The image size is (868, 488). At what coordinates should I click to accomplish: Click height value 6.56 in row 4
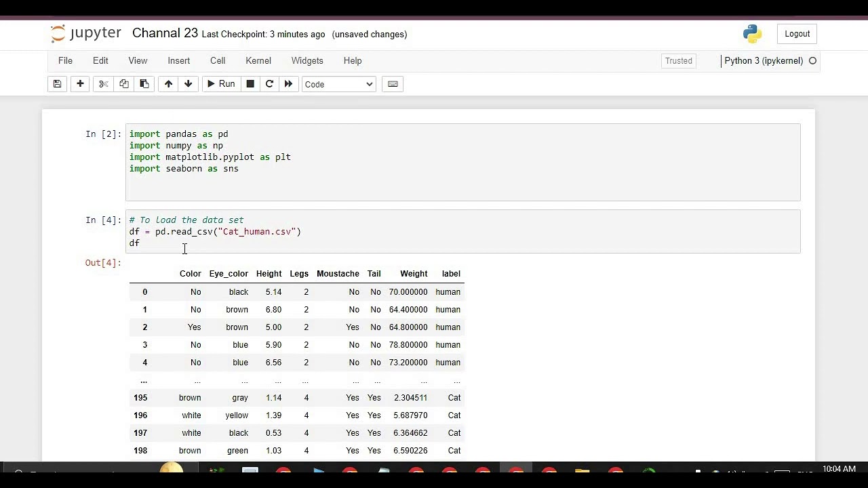pos(273,363)
